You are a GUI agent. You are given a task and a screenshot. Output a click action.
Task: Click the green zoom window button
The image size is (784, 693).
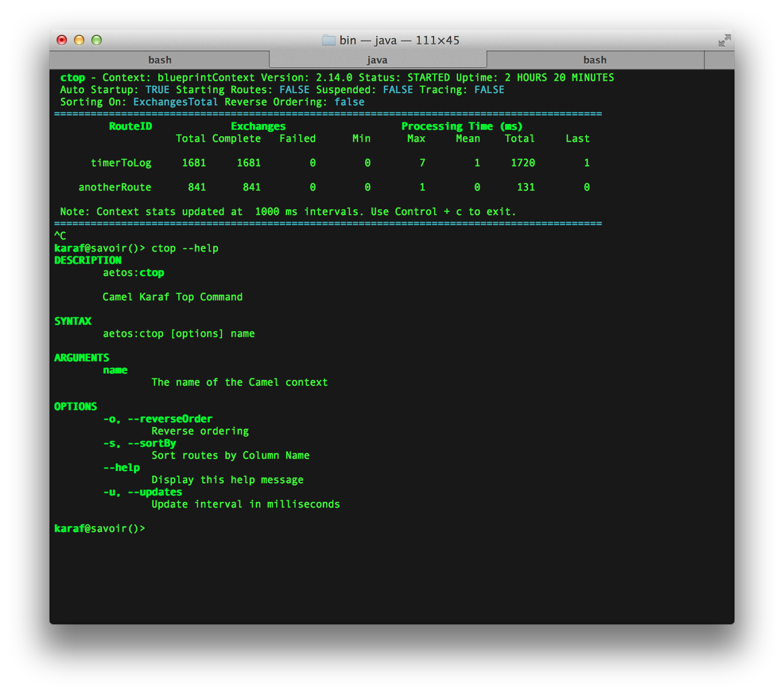97,40
